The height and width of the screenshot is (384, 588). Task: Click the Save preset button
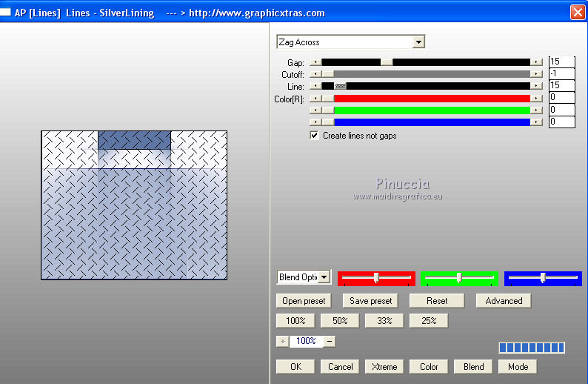tap(370, 301)
